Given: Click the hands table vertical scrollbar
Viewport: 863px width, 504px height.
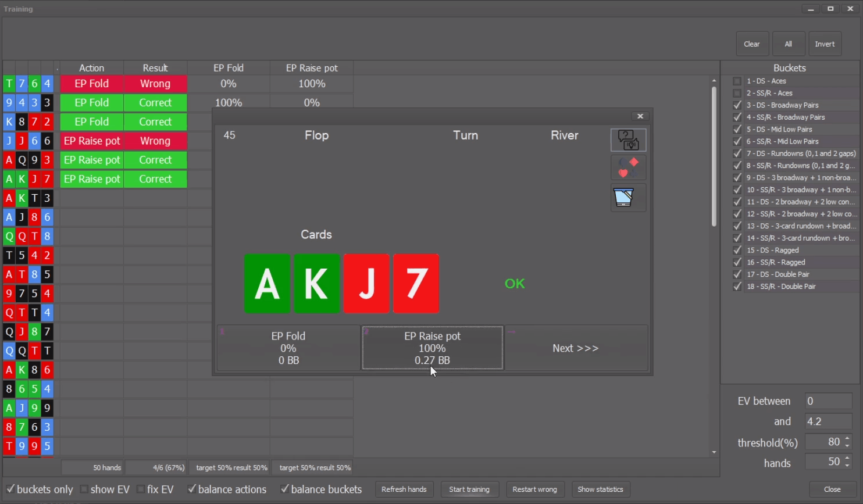Looking at the screenshot, I should click(x=714, y=156).
